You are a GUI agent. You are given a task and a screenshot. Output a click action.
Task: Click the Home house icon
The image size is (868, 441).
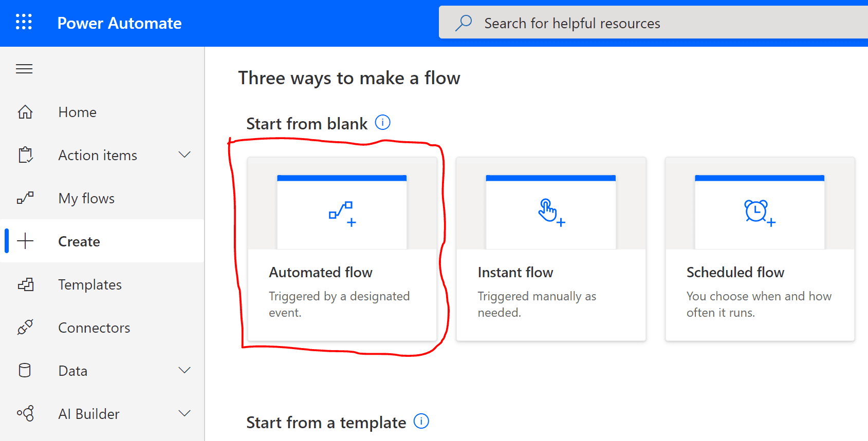tap(25, 112)
